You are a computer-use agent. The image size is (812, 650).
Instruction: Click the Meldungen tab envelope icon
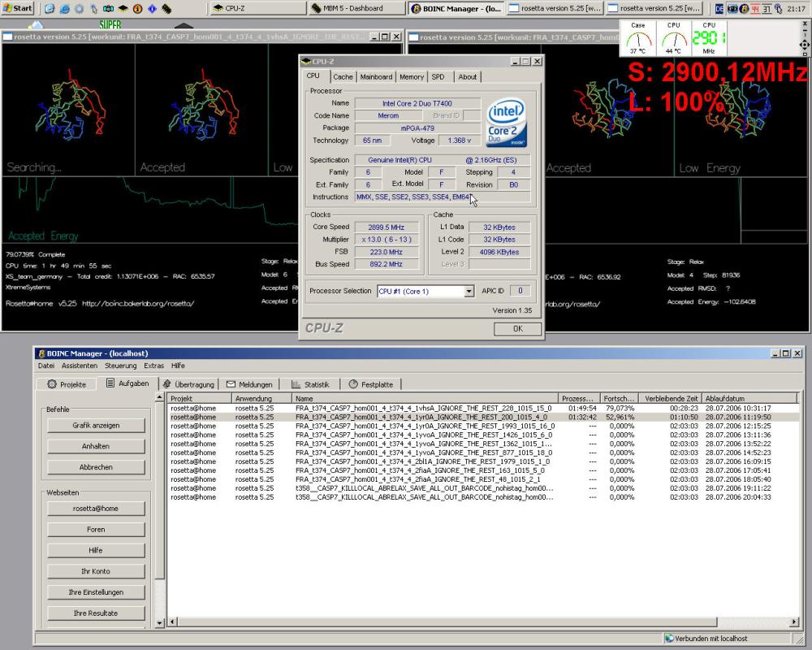[231, 384]
